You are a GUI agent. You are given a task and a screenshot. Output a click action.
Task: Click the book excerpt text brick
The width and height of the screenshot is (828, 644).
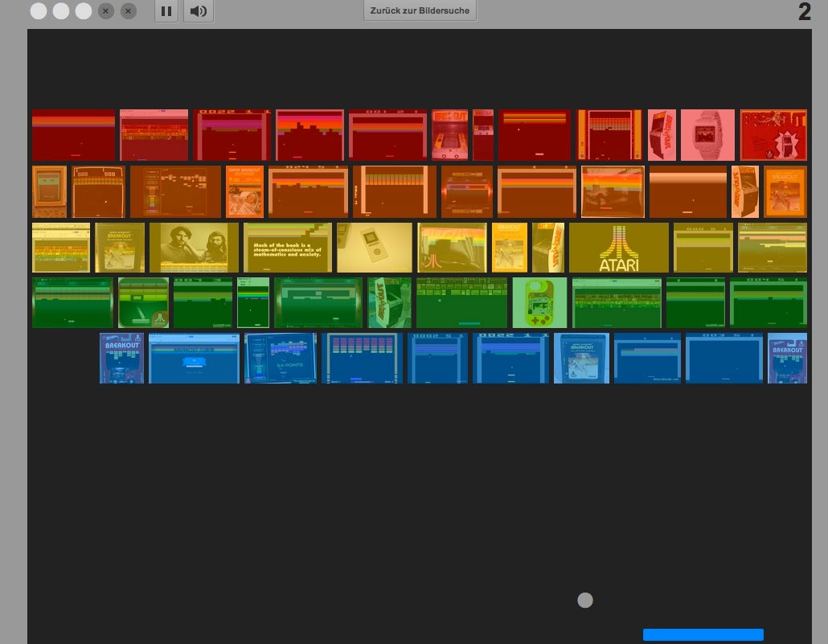pos(289,247)
